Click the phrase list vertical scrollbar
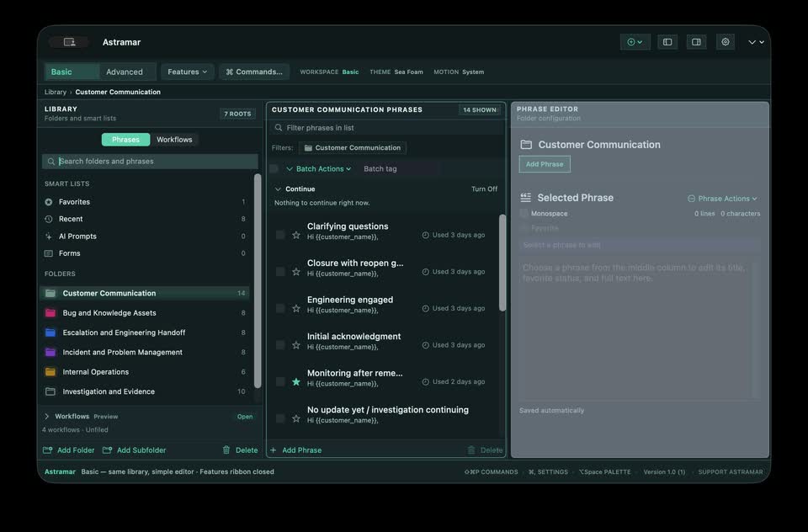The width and height of the screenshot is (808, 532). [x=502, y=263]
